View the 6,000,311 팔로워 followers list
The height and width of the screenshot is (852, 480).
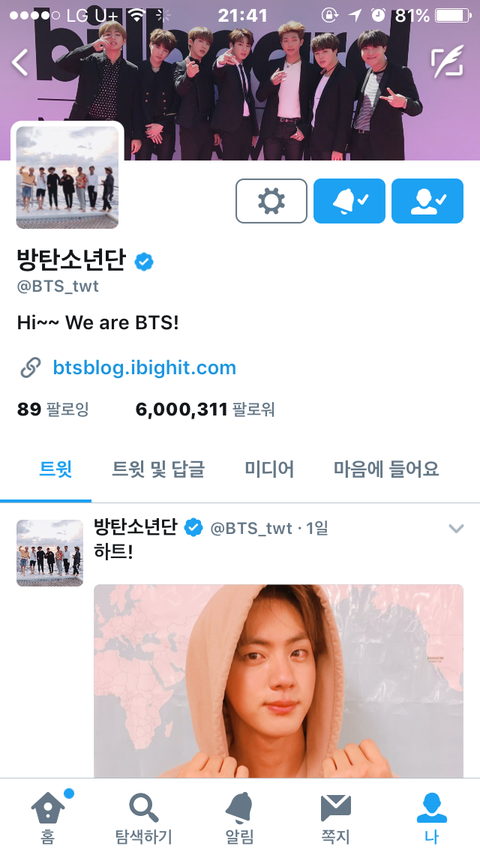tap(205, 409)
